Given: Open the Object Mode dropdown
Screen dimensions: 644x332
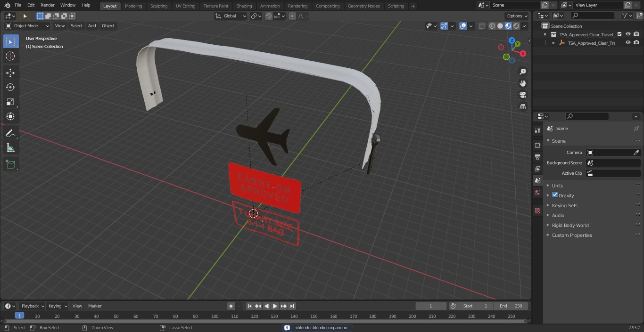Looking at the screenshot, I should click(x=27, y=26).
